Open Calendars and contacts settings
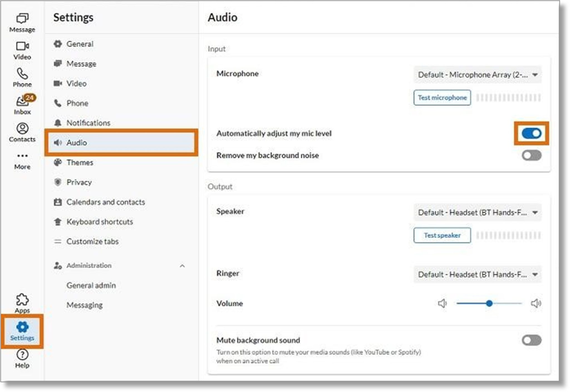Image resolution: width=570 pixels, height=392 pixels. [x=121, y=202]
